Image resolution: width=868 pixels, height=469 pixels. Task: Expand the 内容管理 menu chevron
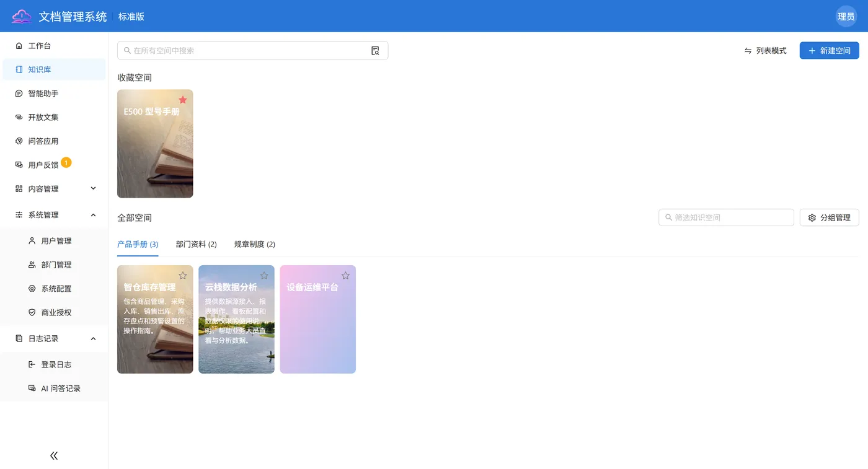point(94,188)
